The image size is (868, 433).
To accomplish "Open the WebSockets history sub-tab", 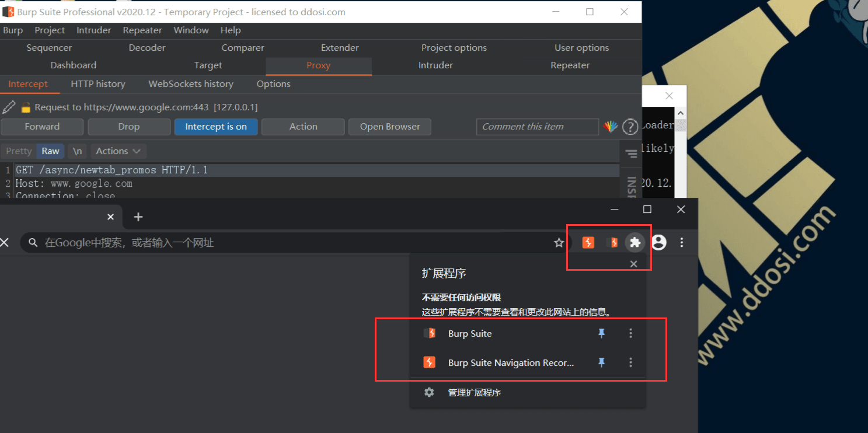I will click(191, 84).
